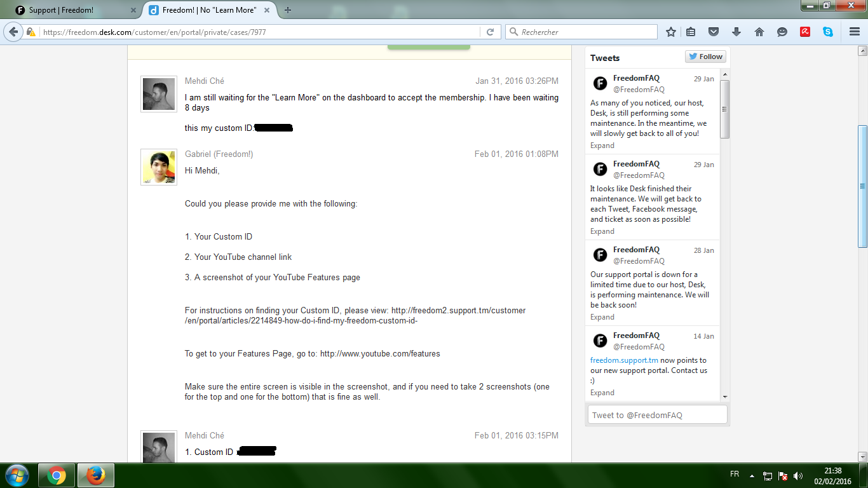Follow FreedomFAQ on Twitter
The image size is (868, 488).
click(705, 57)
